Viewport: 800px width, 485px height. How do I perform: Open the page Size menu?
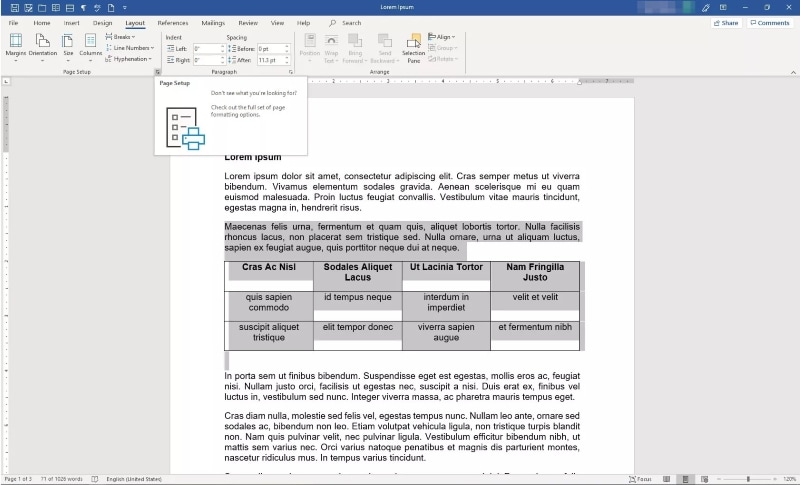[x=68, y=48]
